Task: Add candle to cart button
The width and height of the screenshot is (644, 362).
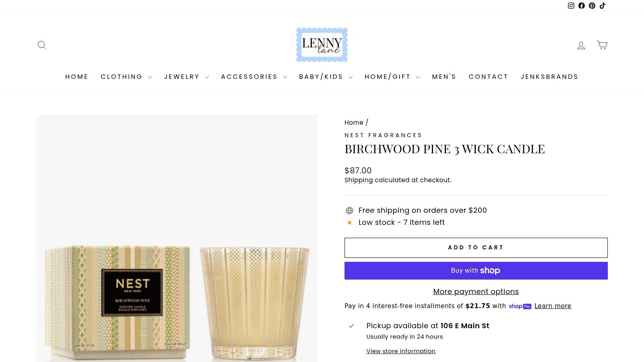Action: [x=476, y=248]
